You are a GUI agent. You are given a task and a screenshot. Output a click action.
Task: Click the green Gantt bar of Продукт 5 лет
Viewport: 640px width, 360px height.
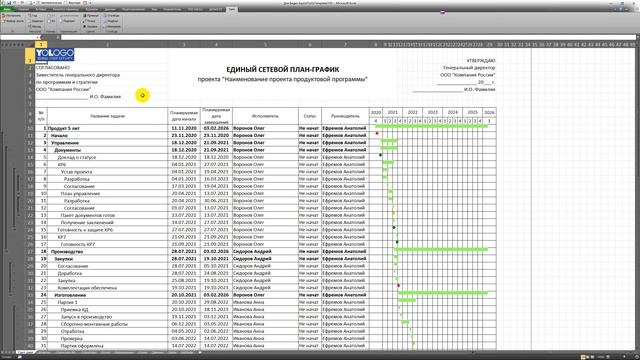pos(431,126)
